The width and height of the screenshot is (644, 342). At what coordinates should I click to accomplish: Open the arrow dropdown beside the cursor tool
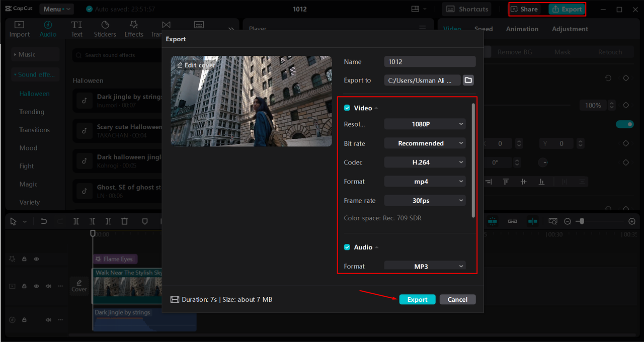point(25,222)
